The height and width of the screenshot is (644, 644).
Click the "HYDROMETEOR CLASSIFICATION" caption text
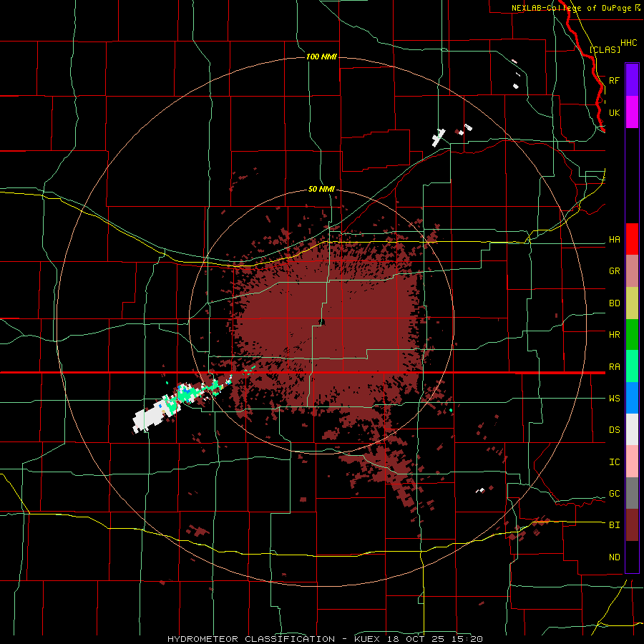[x=251, y=639]
